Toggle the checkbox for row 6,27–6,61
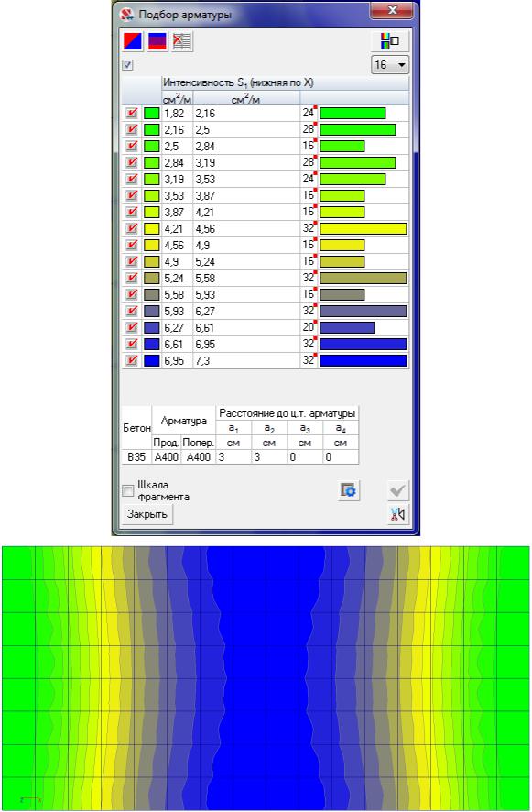The width and height of the screenshot is (532, 812). [x=132, y=327]
